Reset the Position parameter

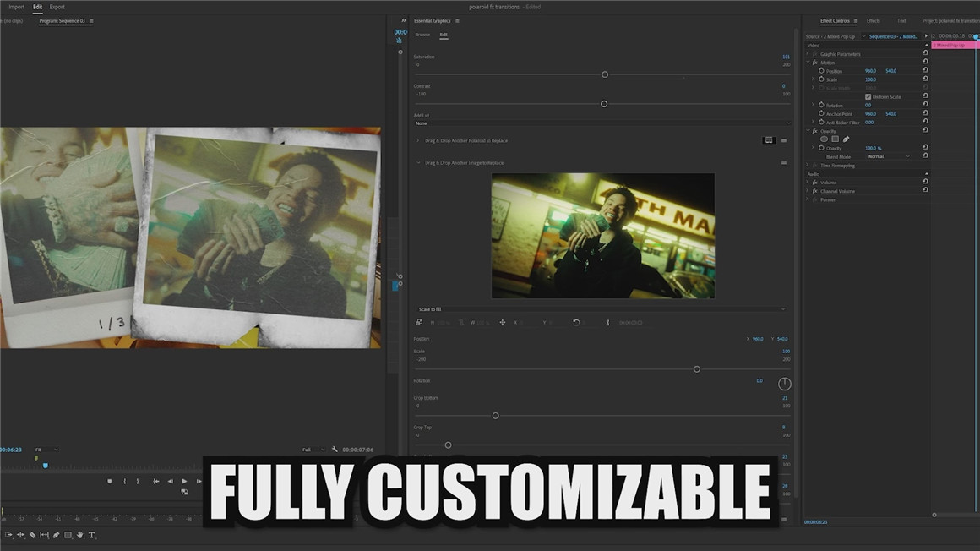tap(925, 71)
